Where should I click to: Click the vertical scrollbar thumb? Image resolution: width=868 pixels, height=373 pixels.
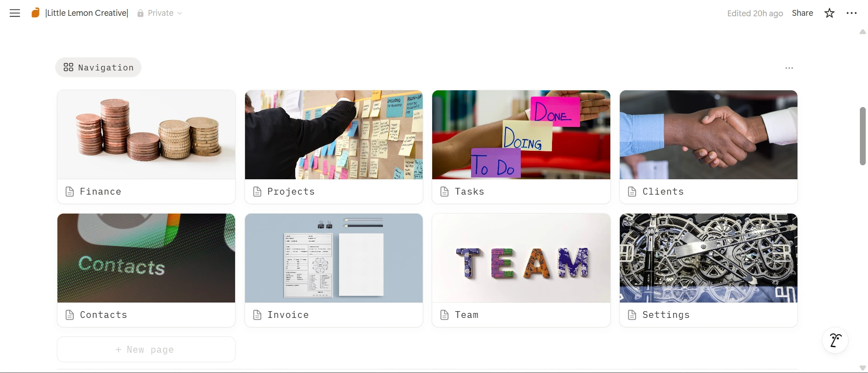click(x=863, y=136)
